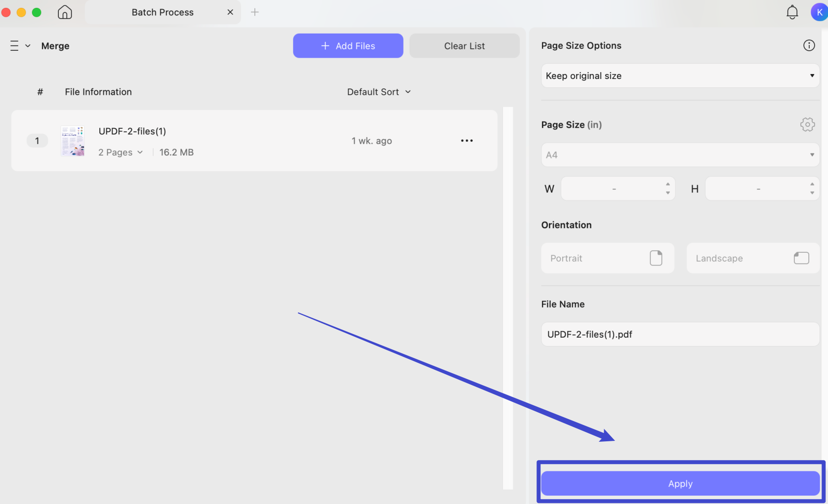Decrease height with the down stepper

coord(812,193)
